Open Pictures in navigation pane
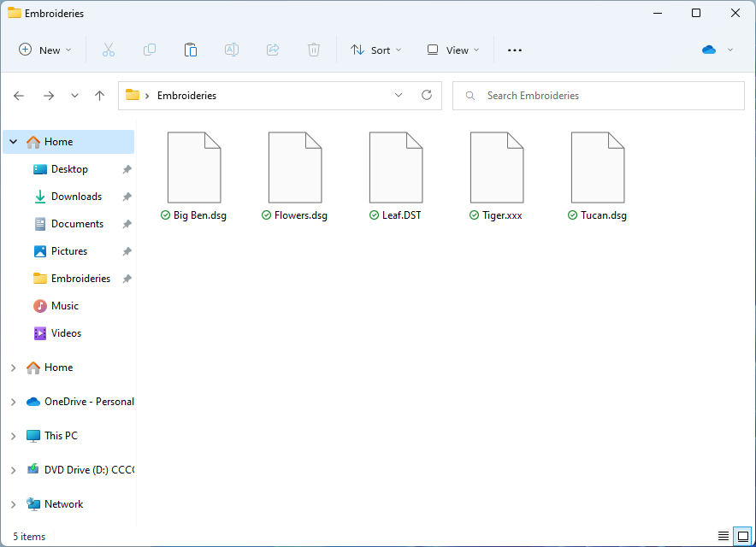756x547 pixels. (x=69, y=251)
